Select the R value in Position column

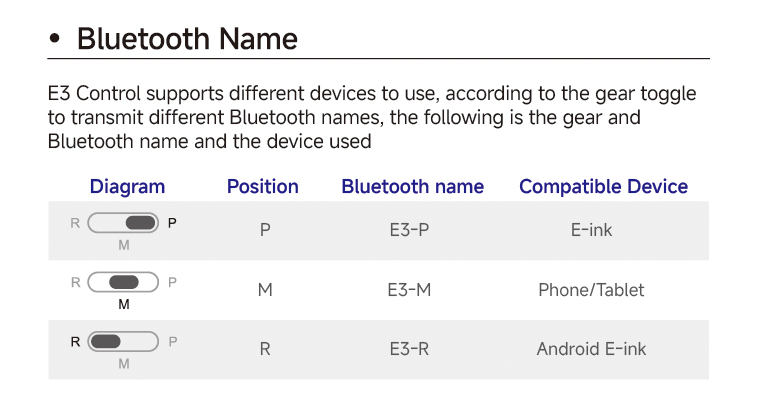click(x=265, y=349)
